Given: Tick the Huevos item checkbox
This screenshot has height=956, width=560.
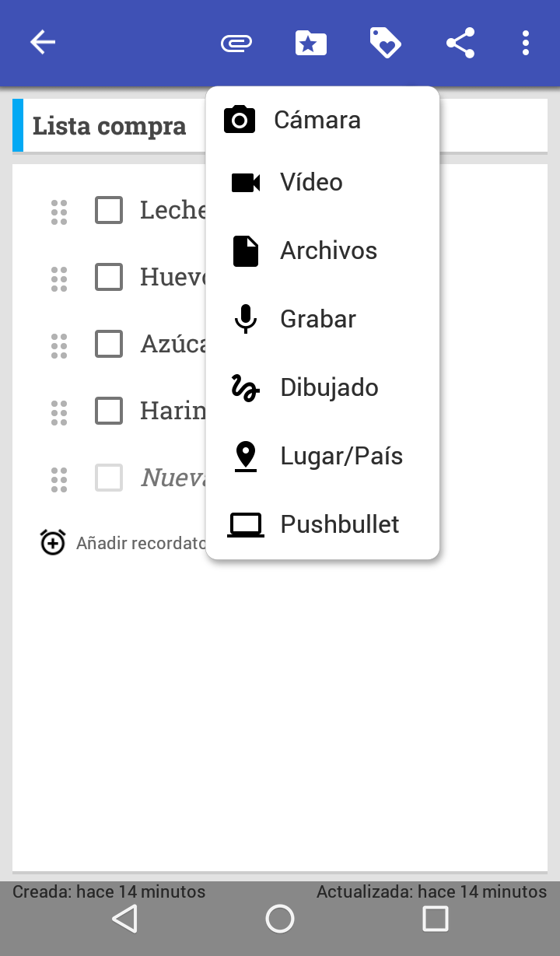Looking at the screenshot, I should click(109, 277).
